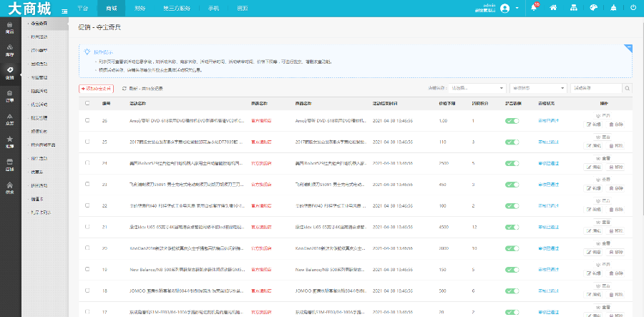This screenshot has width=644, height=317.
Task: Collapse sidebar with menu toggle beside logo
Action: pos(64,11)
